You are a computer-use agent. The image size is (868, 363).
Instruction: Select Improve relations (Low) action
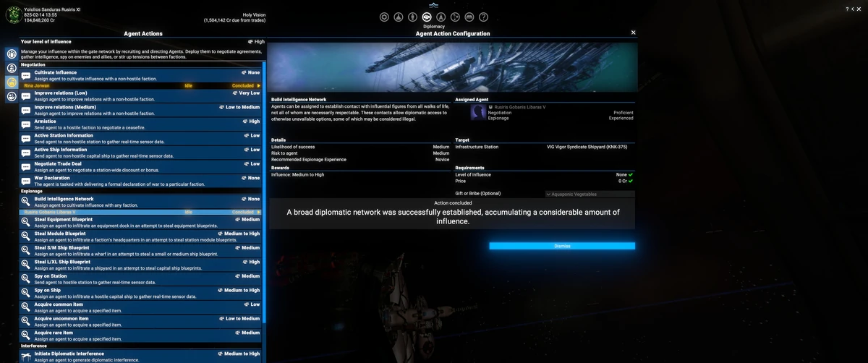point(141,96)
